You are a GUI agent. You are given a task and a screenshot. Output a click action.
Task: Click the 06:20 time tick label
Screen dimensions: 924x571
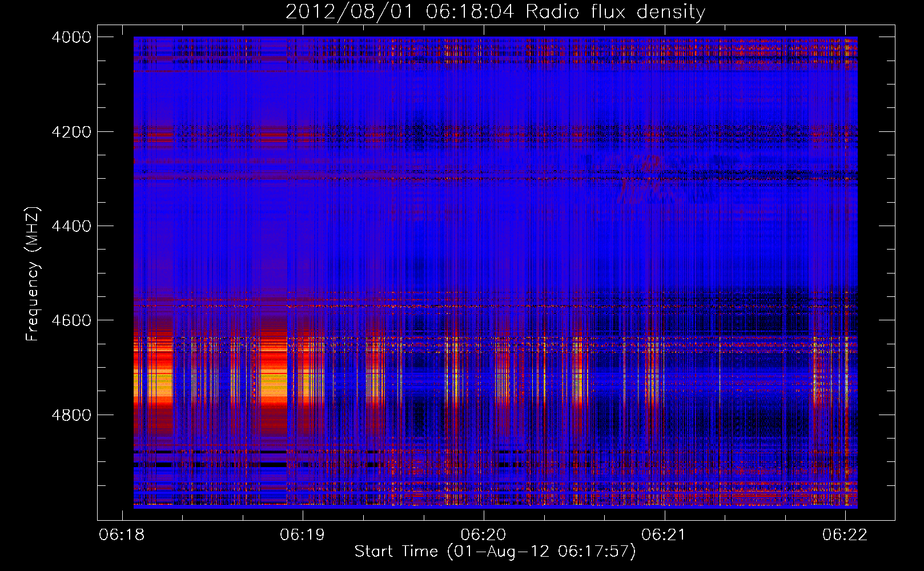(x=483, y=534)
